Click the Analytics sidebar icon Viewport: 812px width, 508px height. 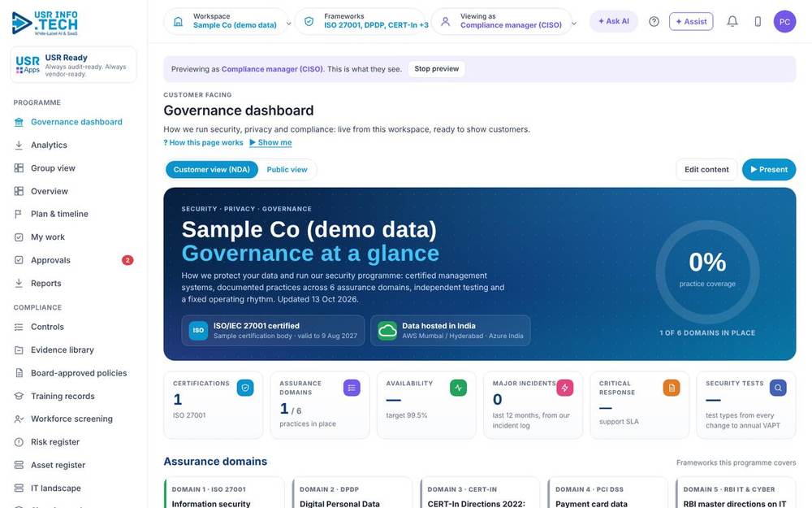coord(19,145)
